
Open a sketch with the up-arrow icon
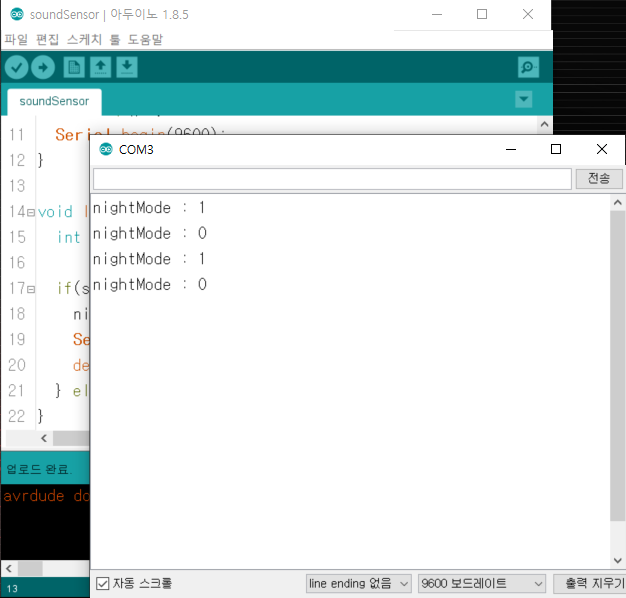(x=100, y=67)
